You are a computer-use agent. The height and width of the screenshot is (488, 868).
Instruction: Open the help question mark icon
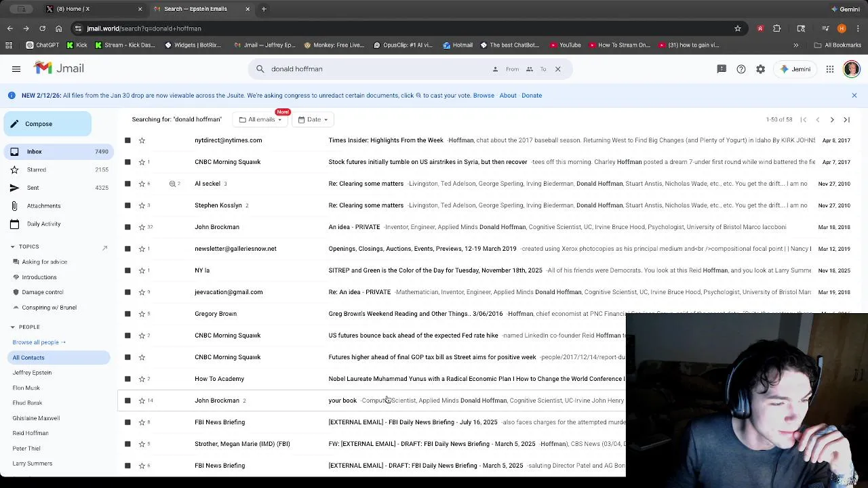tap(741, 69)
